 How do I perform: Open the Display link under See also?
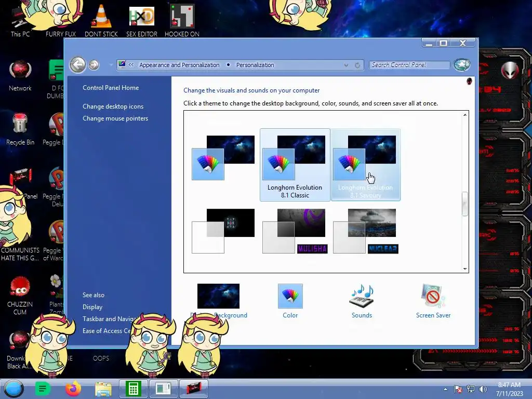pyautogui.click(x=92, y=307)
